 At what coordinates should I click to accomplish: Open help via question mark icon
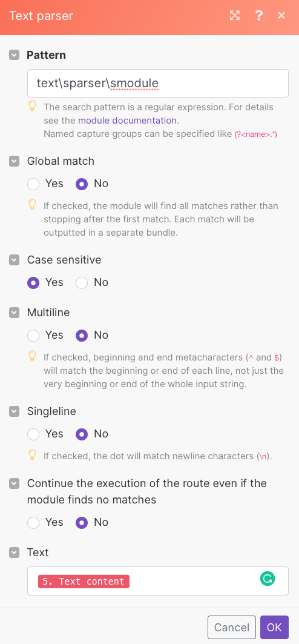(x=259, y=16)
